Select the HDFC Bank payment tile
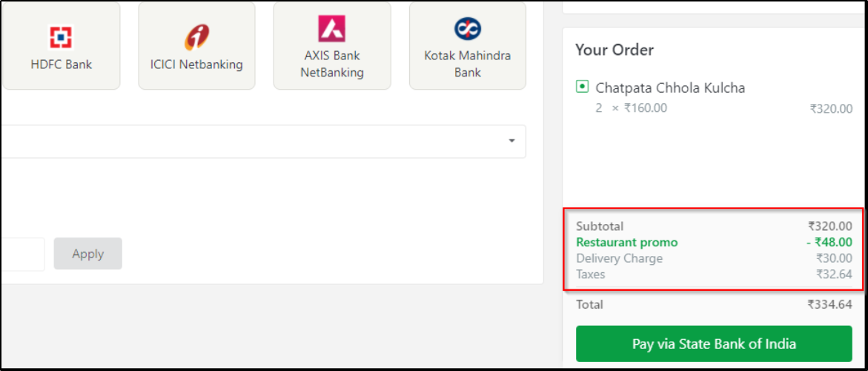This screenshot has height=371, width=868. pos(62,45)
